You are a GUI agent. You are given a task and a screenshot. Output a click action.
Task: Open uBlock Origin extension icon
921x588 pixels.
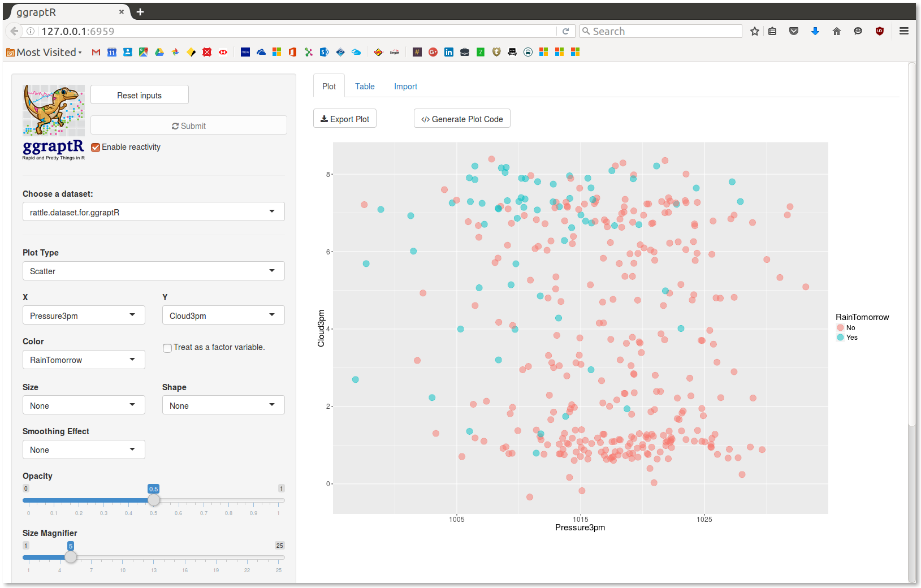click(x=880, y=32)
